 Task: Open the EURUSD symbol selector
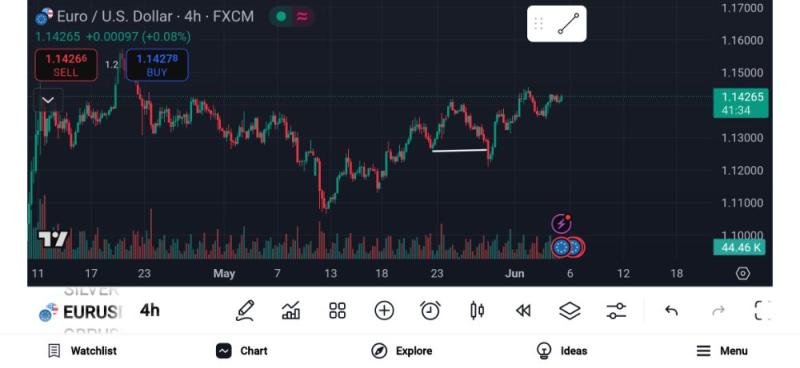[x=82, y=312]
